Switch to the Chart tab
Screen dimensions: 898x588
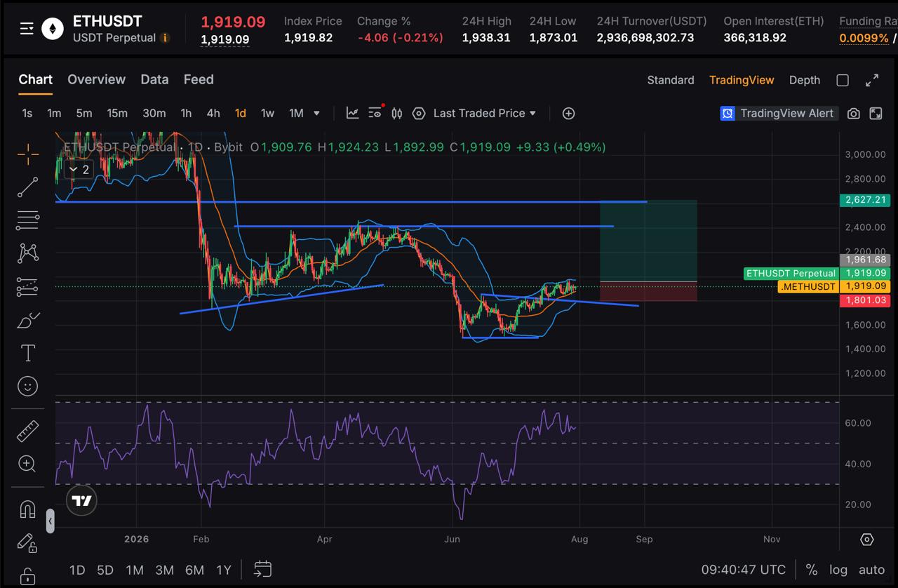point(36,79)
